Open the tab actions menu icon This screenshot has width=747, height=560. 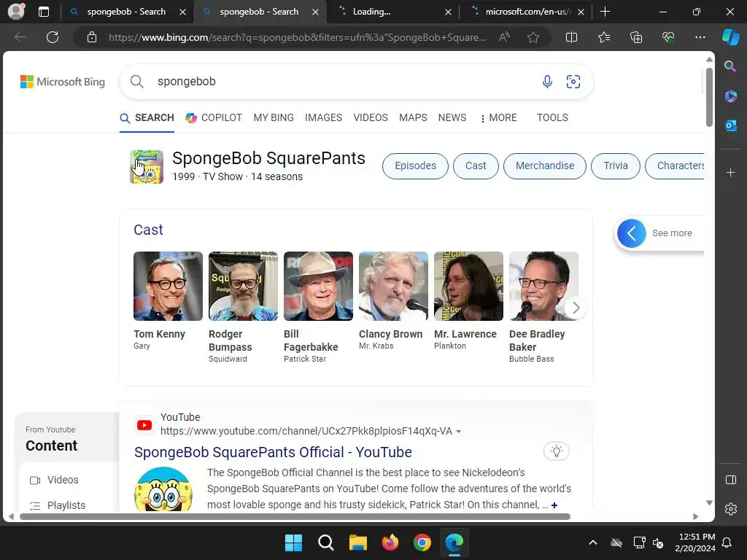[43, 12]
